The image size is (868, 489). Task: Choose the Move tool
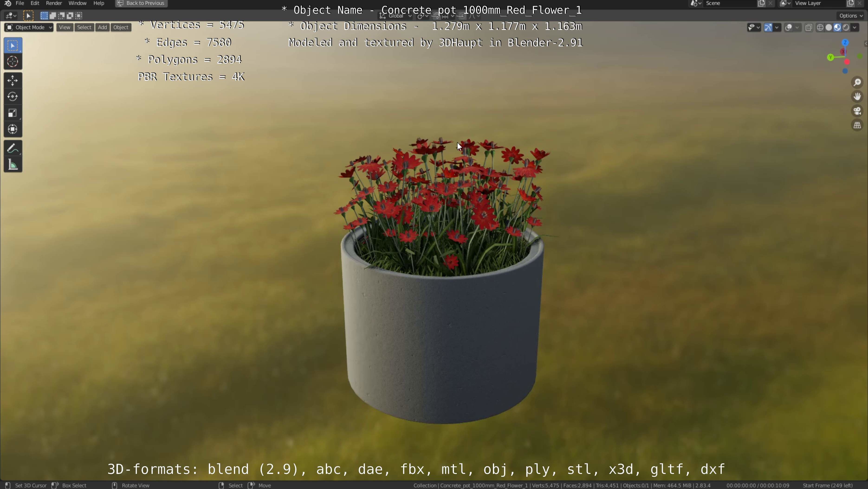pyautogui.click(x=13, y=80)
